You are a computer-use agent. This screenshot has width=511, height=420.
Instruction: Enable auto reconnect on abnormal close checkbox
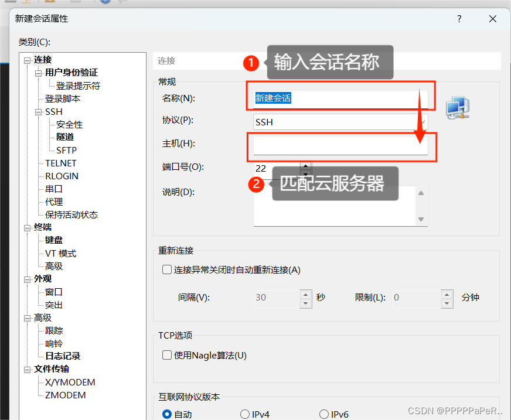point(167,270)
